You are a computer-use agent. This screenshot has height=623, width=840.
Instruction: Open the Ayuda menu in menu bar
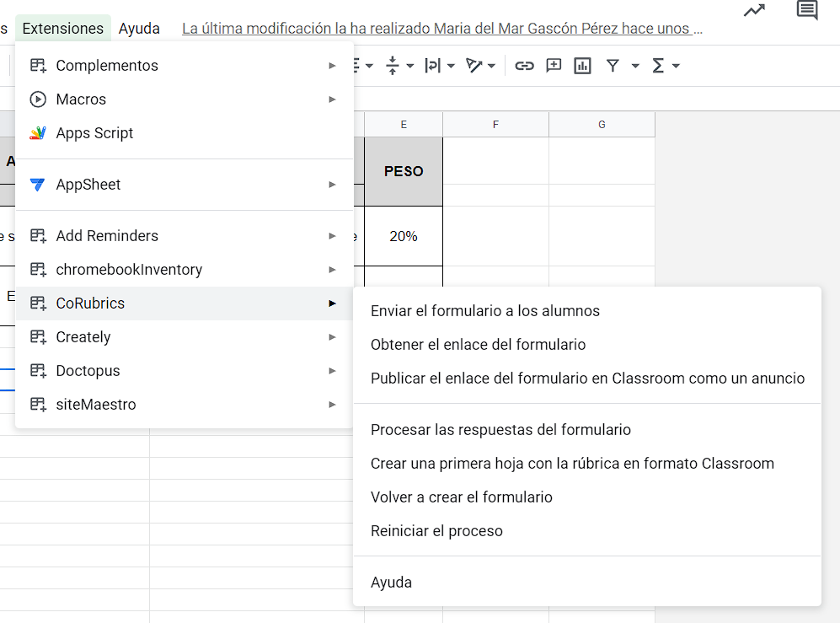click(139, 29)
